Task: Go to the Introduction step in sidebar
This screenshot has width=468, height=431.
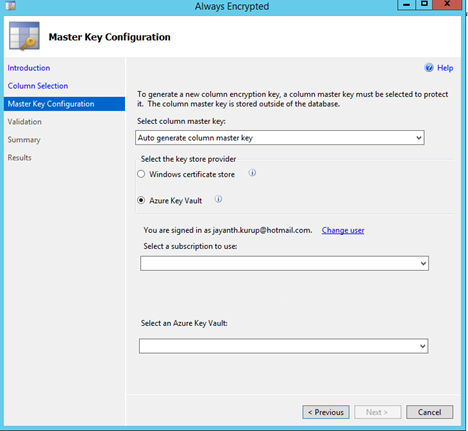Action: click(29, 68)
